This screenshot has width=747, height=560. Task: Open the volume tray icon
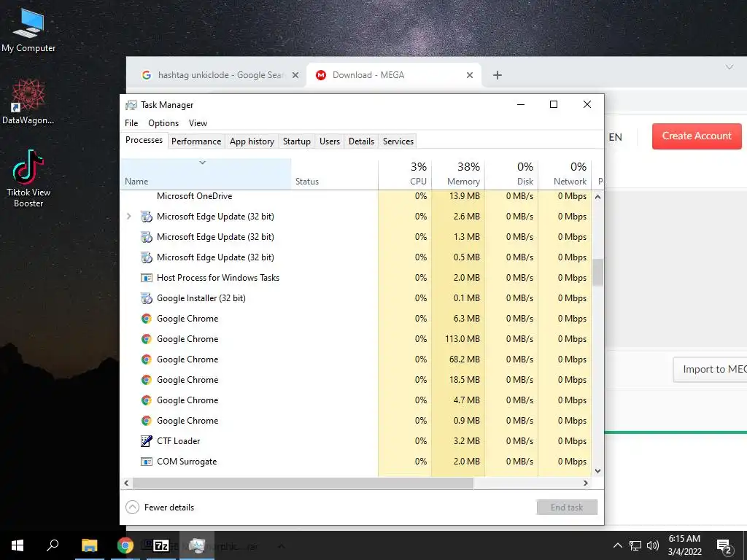[x=652, y=545]
